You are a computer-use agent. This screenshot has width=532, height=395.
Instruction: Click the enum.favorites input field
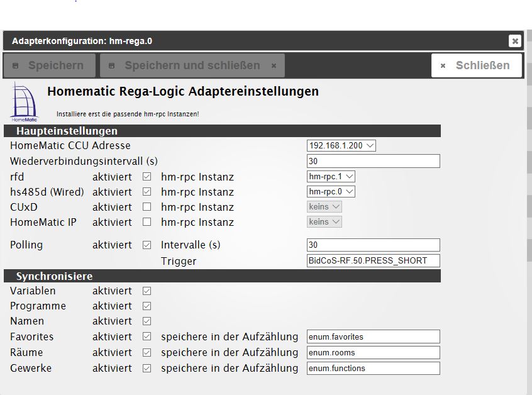coord(373,337)
